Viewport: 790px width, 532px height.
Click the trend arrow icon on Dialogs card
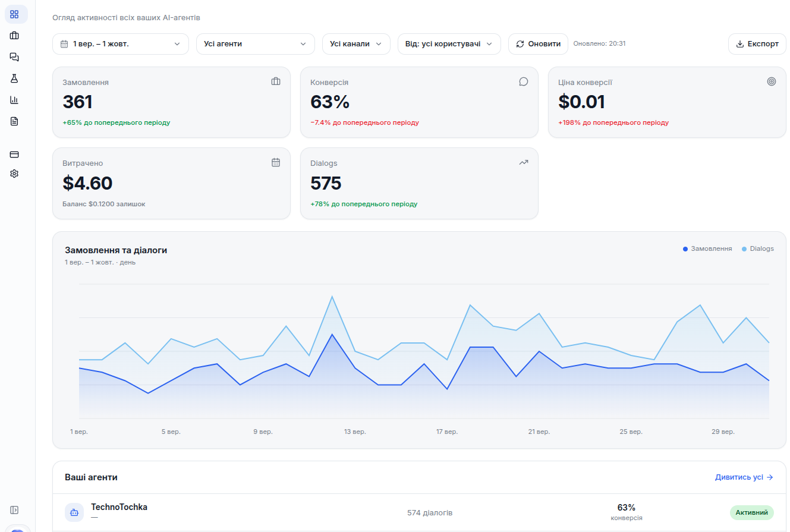pos(524,162)
